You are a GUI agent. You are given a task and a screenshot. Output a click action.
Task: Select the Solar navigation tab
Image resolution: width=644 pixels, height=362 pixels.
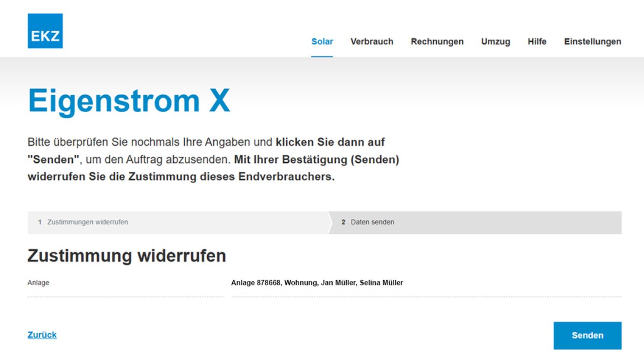(x=322, y=41)
